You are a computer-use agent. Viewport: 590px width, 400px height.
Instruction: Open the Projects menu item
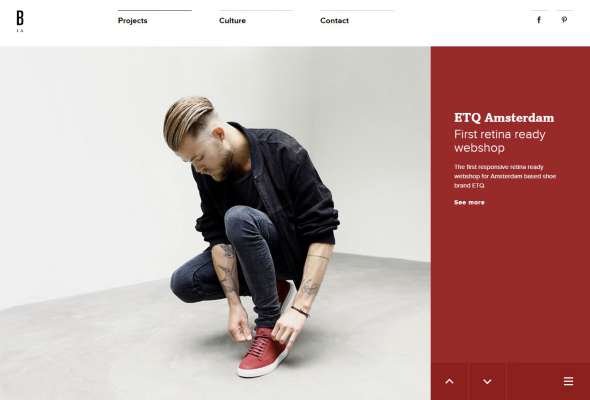pyautogui.click(x=132, y=21)
